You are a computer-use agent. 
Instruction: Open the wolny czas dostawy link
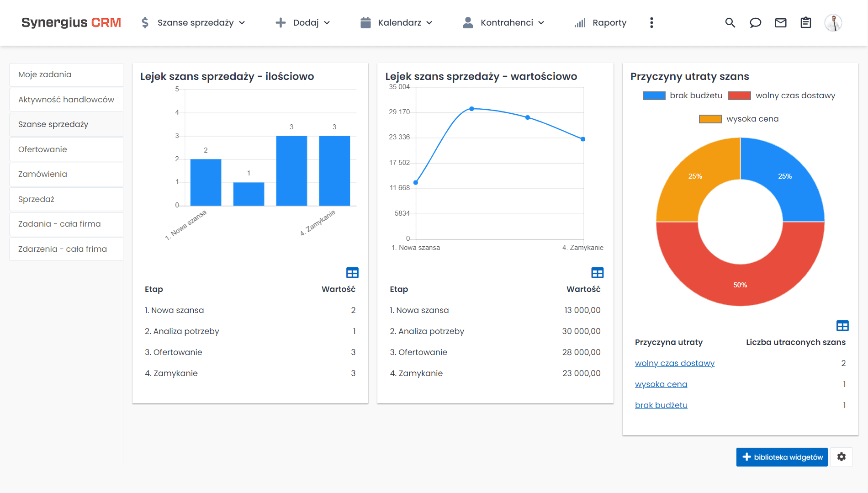674,363
